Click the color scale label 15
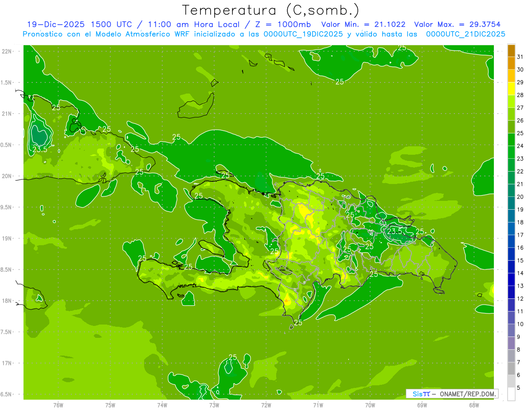The image size is (532, 411). tap(520, 261)
